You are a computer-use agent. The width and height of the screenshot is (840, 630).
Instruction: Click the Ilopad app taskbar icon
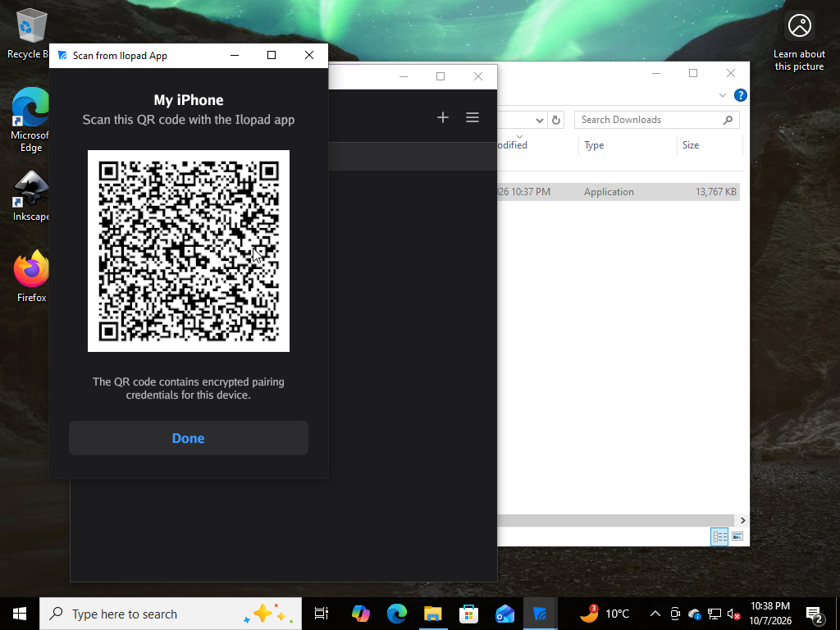point(540,614)
